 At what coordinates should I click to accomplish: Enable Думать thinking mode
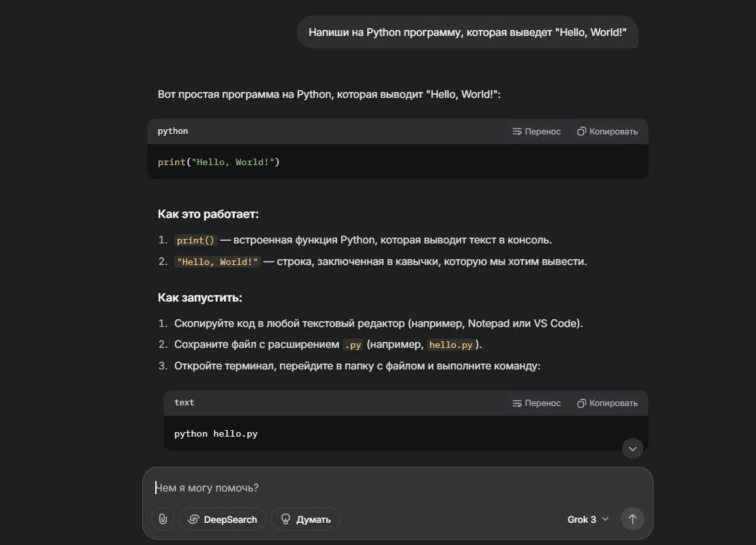[x=305, y=519]
